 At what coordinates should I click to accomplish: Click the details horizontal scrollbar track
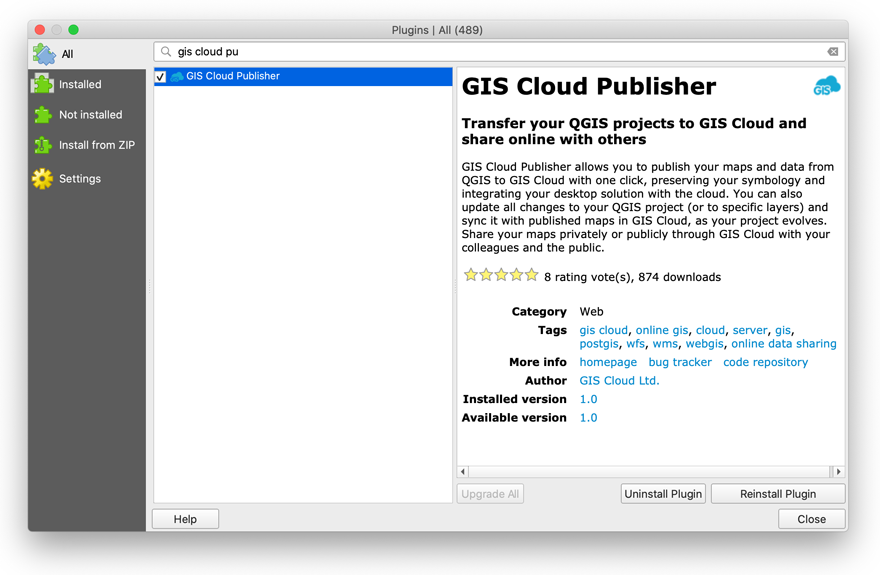pos(649,472)
